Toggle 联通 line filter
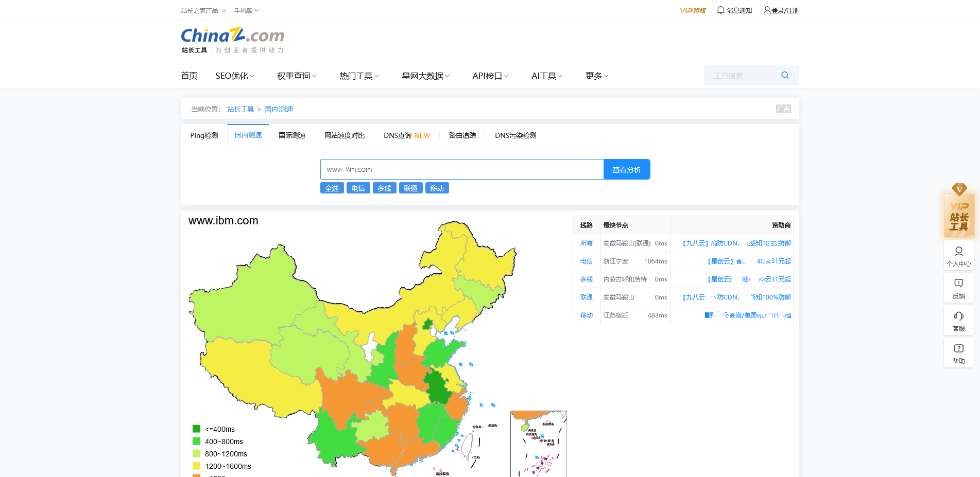The width and height of the screenshot is (980, 477). pyautogui.click(x=410, y=188)
